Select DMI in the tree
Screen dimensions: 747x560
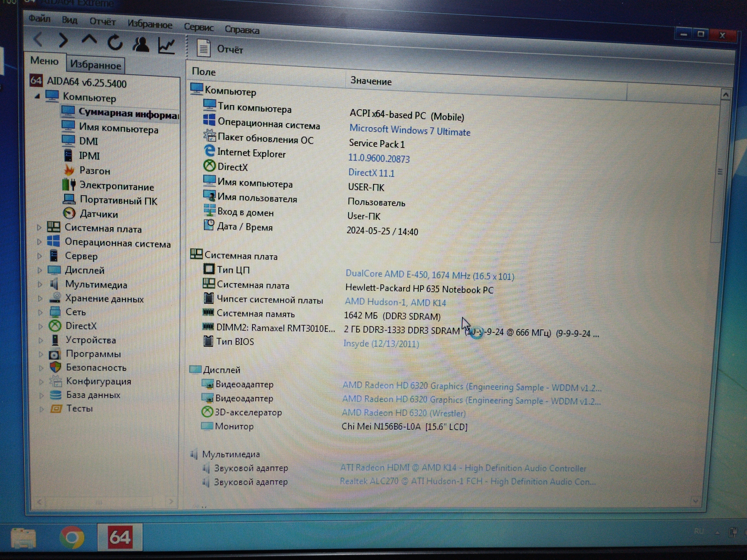click(x=88, y=141)
